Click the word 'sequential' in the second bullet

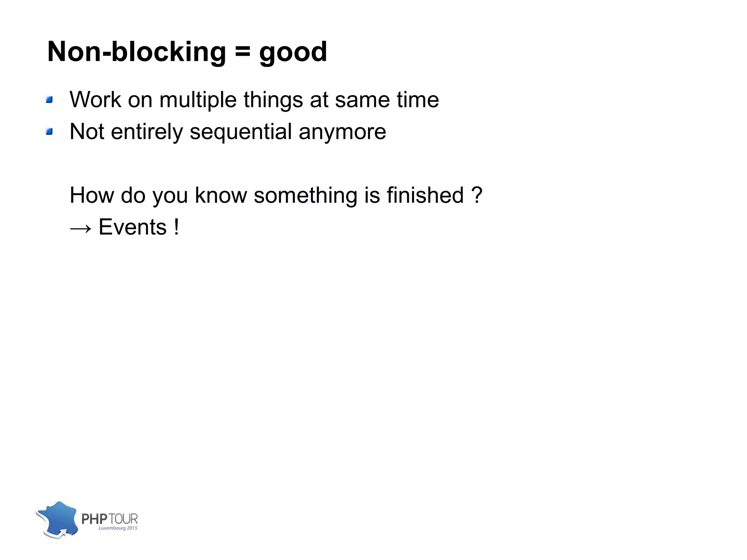(241, 132)
